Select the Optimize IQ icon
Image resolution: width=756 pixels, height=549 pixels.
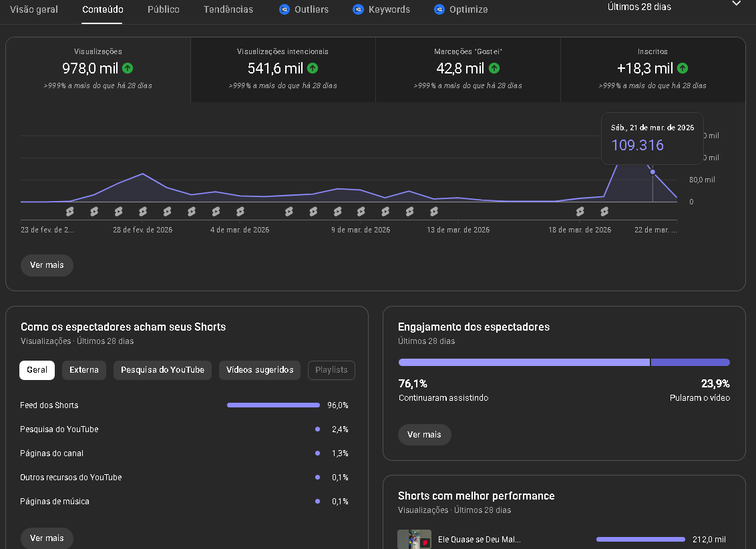[x=439, y=9]
